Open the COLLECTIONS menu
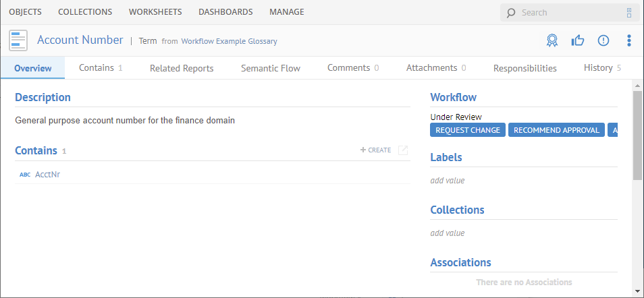Viewport: 644px width, 298px height. 85,12
